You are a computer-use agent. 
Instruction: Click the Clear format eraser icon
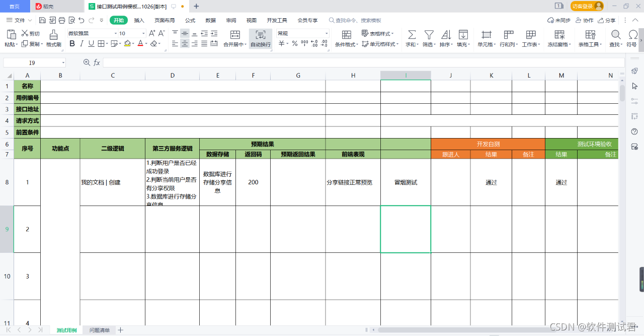tap(154, 44)
